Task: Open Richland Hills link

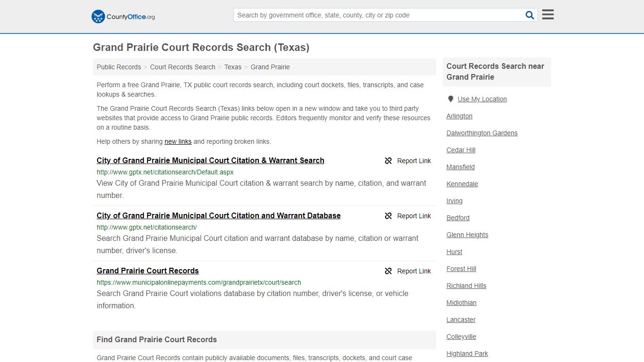Action: [x=466, y=286]
